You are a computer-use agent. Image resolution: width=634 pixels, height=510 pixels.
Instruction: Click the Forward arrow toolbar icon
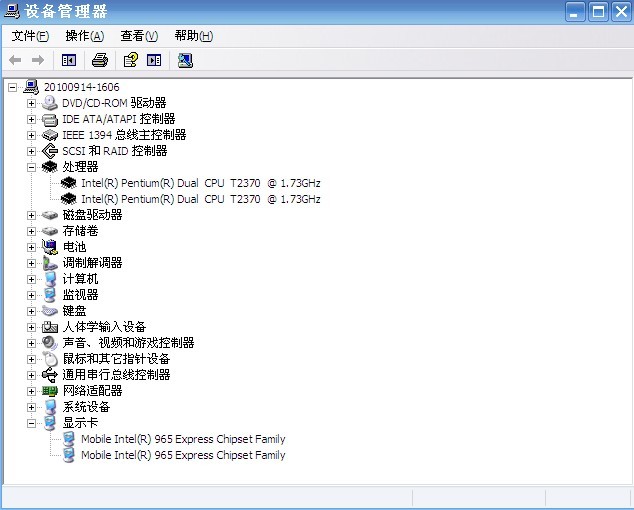pyautogui.click(x=38, y=61)
